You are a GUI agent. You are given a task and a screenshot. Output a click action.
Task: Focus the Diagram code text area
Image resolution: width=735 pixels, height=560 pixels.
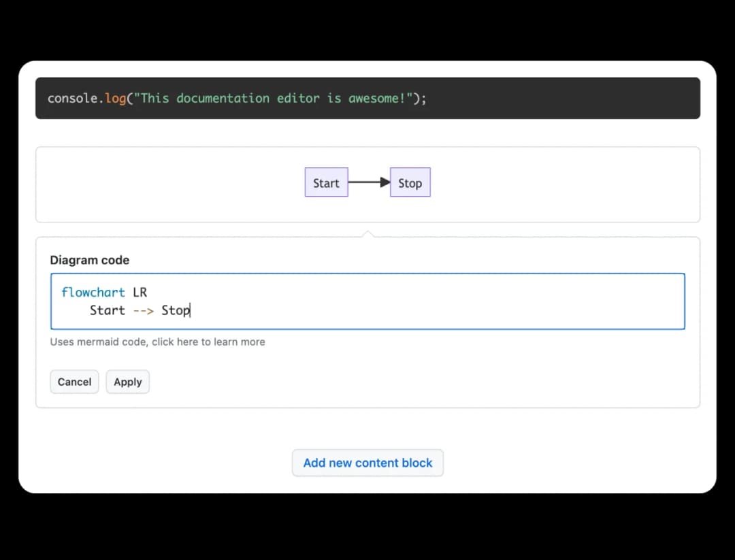pyautogui.click(x=367, y=301)
